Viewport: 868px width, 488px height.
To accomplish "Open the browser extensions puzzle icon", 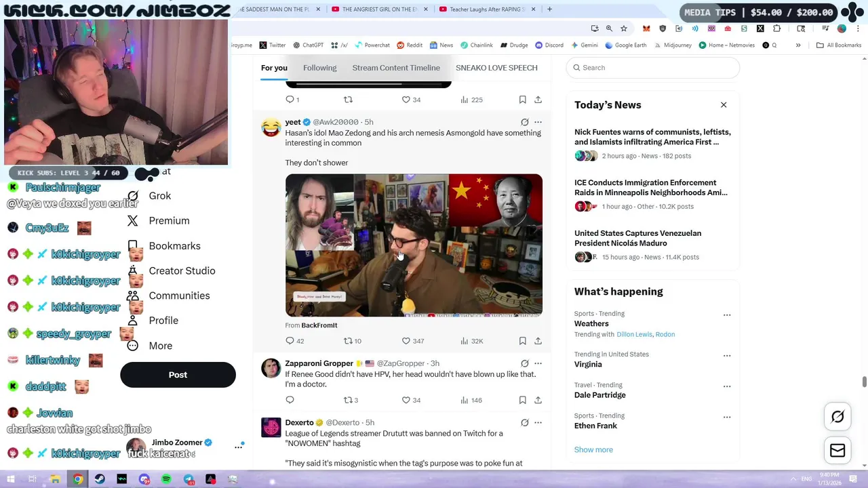I will coord(777,28).
